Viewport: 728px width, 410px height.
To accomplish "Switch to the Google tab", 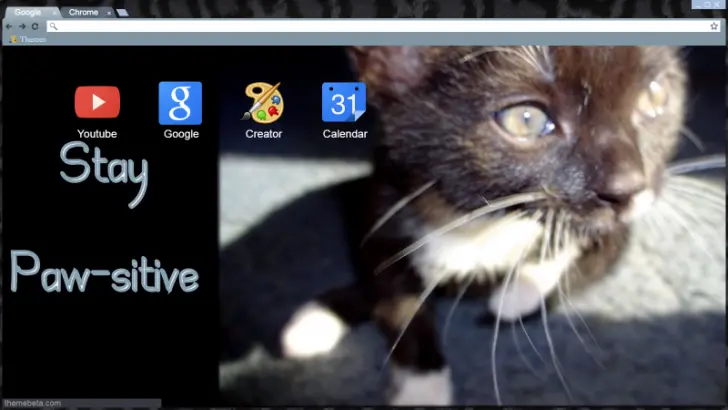I will point(27,12).
